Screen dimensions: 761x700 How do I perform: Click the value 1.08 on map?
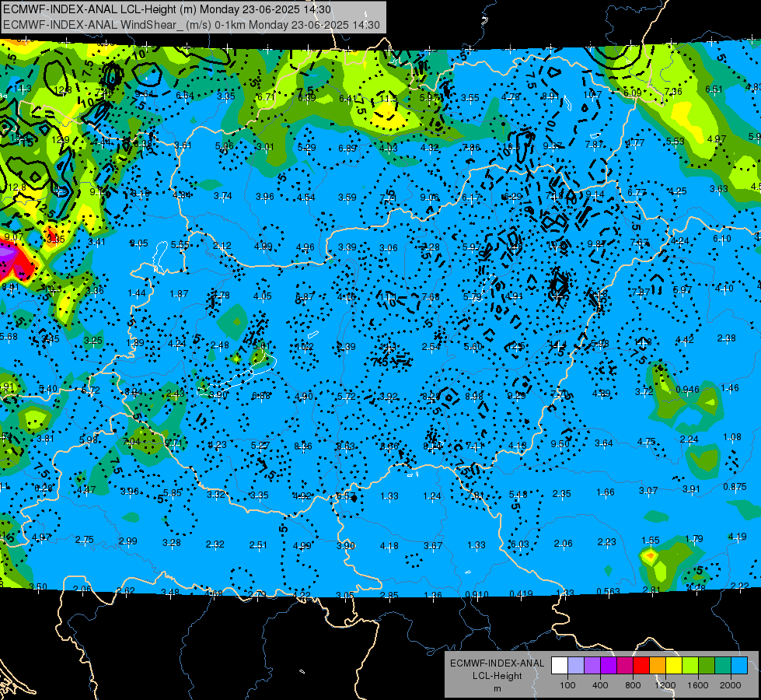(732, 437)
